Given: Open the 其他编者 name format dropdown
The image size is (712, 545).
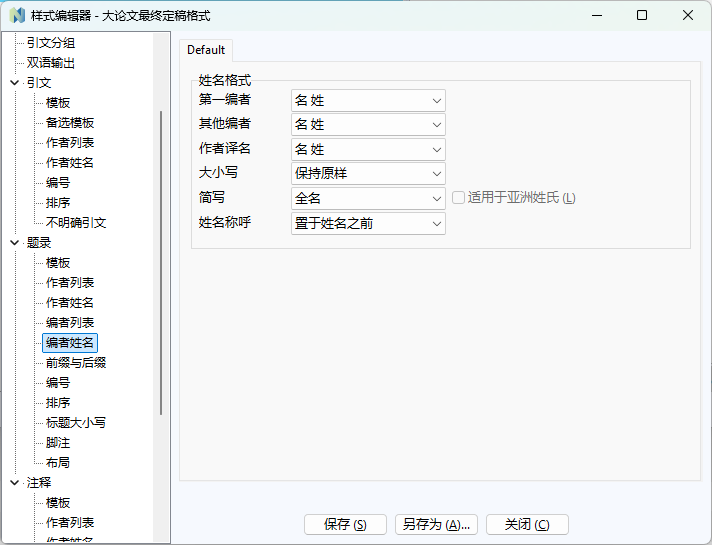Looking at the screenshot, I should point(368,124).
